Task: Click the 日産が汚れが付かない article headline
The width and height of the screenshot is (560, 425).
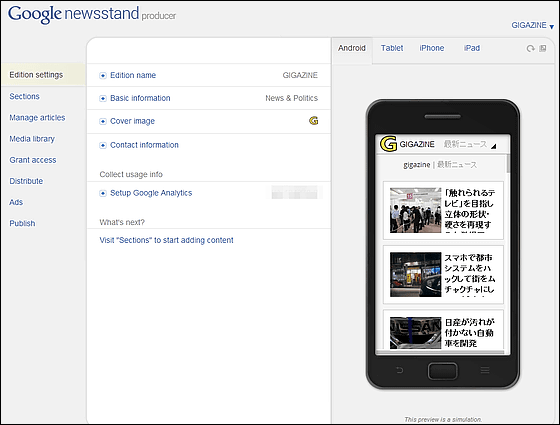Action: click(x=470, y=333)
